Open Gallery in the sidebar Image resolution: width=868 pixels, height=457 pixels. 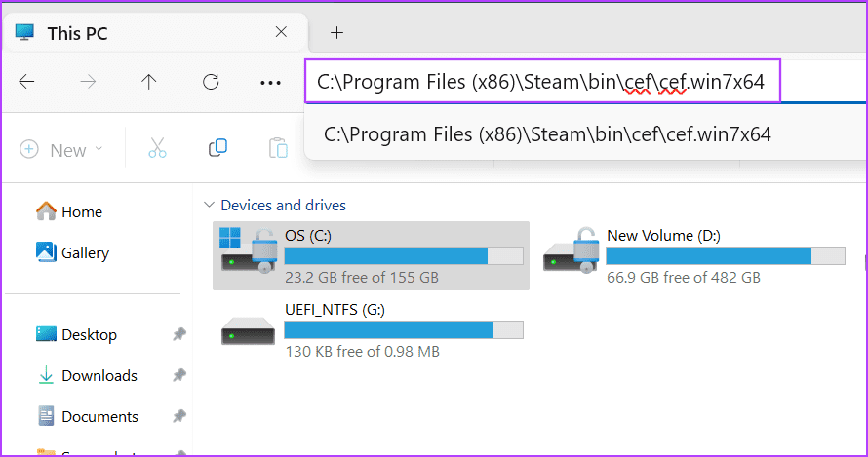tap(85, 252)
